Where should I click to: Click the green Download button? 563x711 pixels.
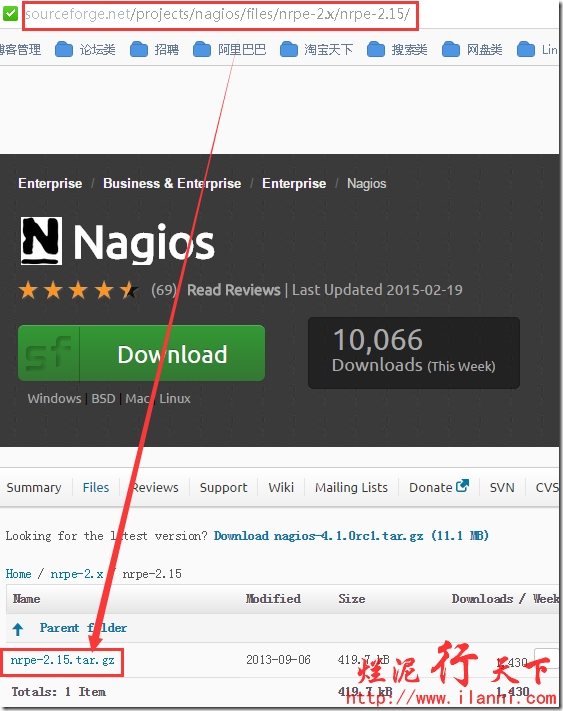click(141, 353)
